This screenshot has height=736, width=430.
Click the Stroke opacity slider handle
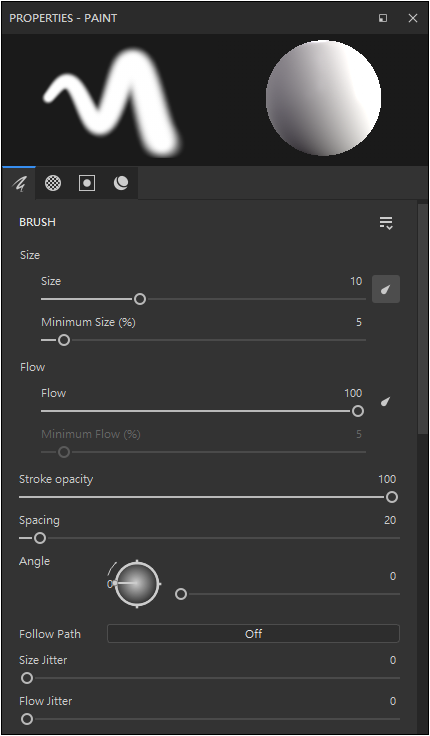[x=392, y=497]
